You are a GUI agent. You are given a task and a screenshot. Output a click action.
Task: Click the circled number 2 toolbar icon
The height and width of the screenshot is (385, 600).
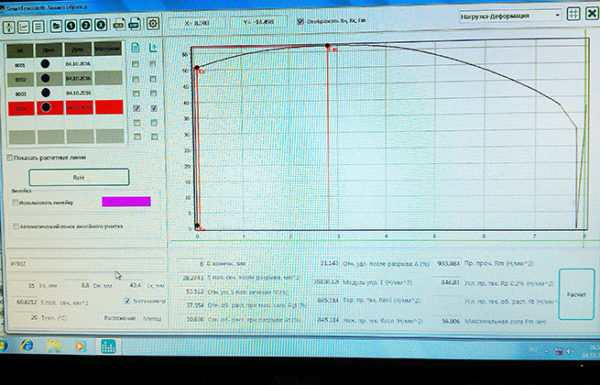[86, 25]
